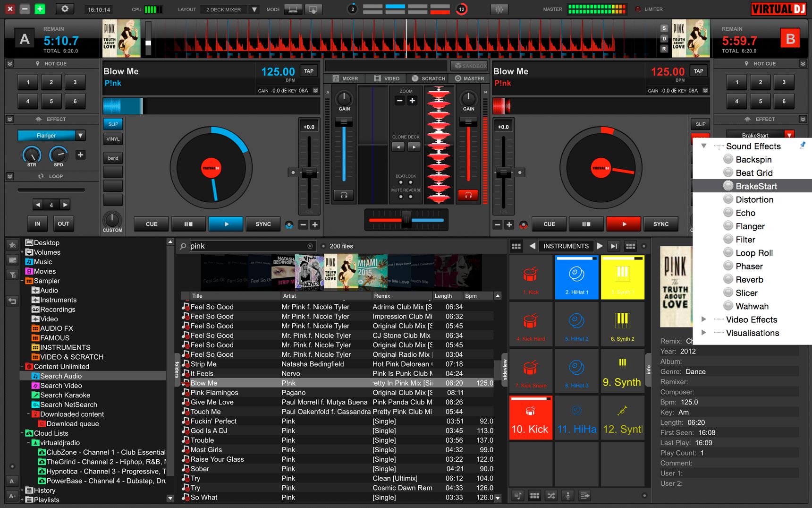Switch to the SCRATCH tab

coord(428,78)
